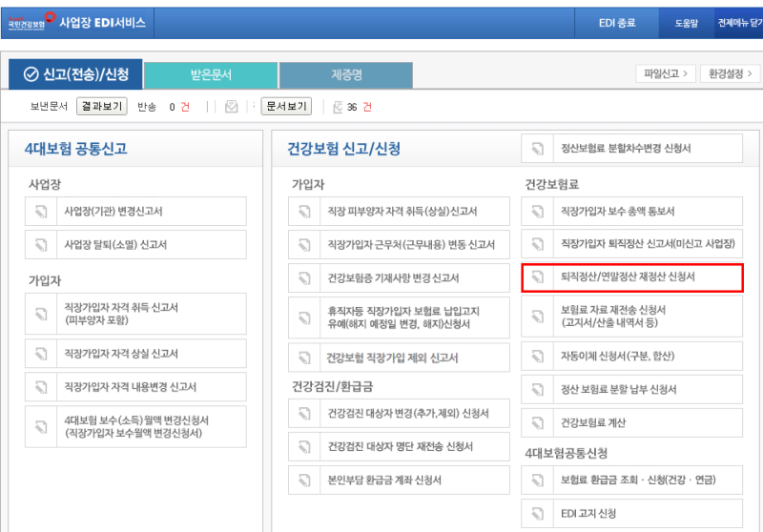Open 본인부담 환급금 계좌 신청서
Screen dimensions: 763x532
[399, 481]
